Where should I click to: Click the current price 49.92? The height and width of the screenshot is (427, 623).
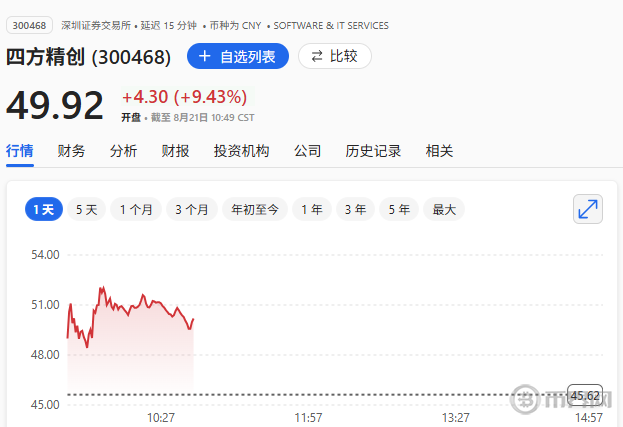point(55,105)
